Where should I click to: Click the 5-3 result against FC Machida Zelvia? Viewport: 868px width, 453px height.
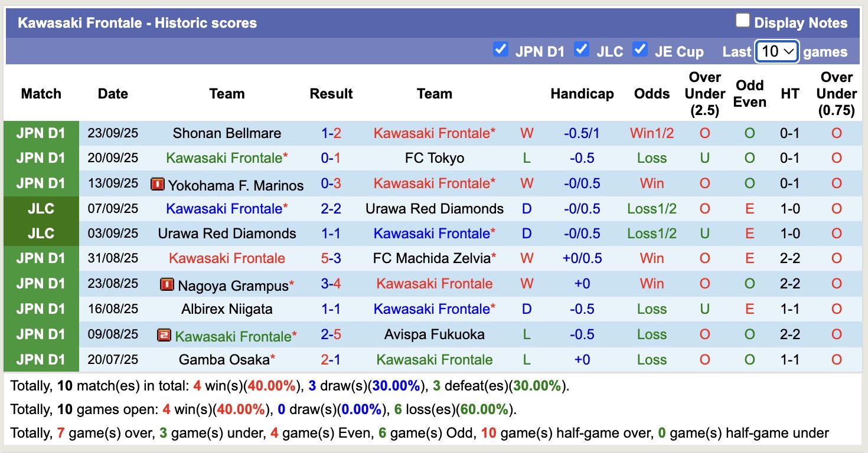coord(331,258)
